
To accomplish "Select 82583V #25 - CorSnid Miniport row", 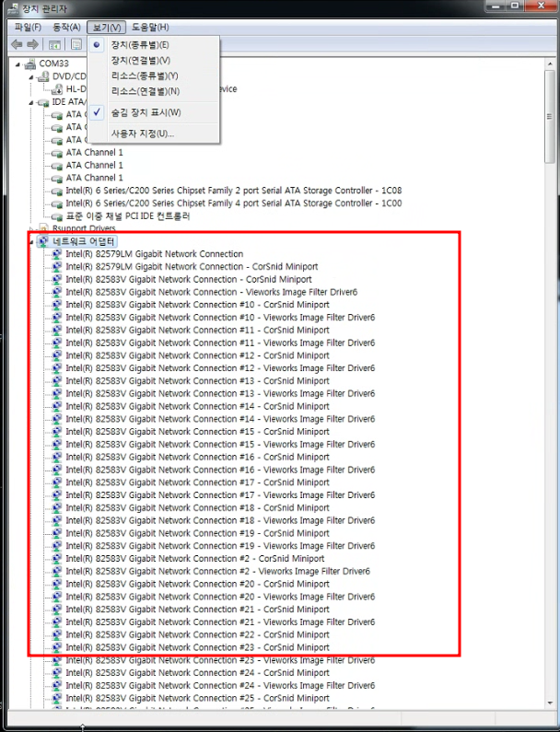I will pyautogui.click(x=197, y=698).
